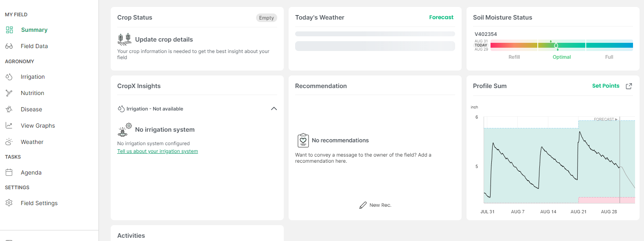The image size is (644, 241).
Task: Add a New Rec. recommendation
Action: 375,205
